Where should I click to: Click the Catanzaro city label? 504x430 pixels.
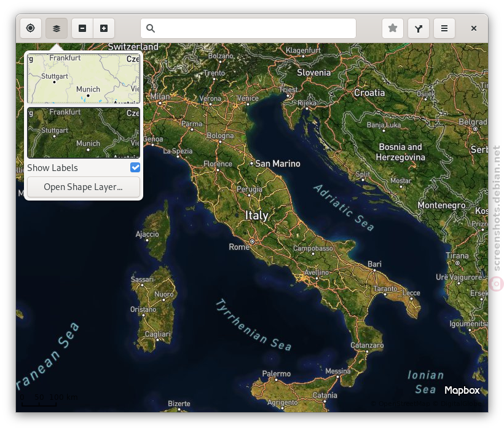tap(367, 345)
